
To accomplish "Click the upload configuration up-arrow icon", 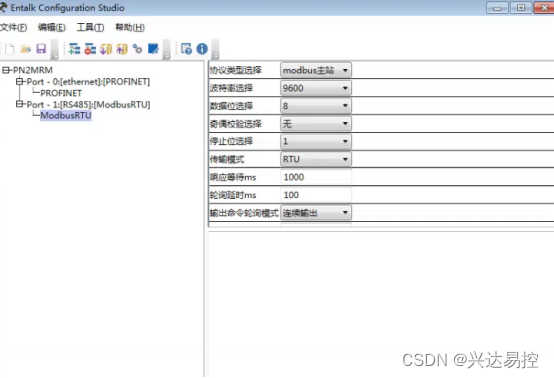I will pyautogui.click(x=122, y=49).
